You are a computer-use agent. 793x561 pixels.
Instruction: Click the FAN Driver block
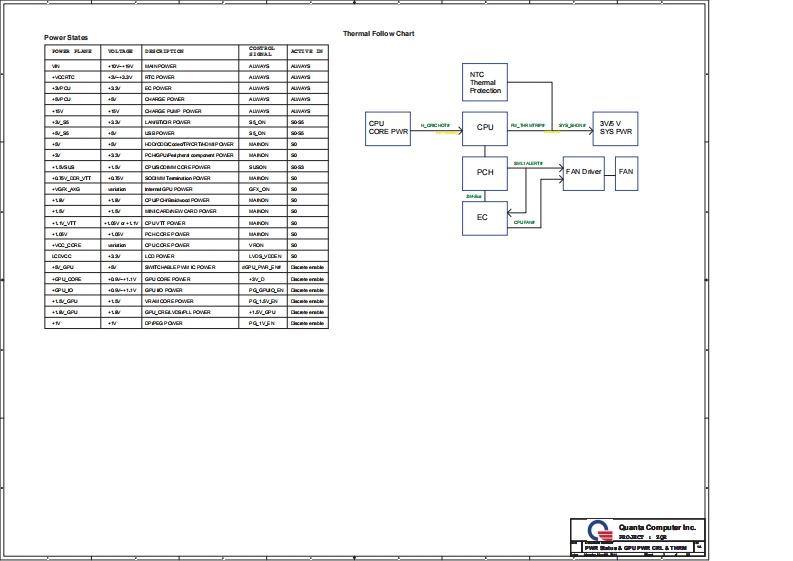pos(583,172)
